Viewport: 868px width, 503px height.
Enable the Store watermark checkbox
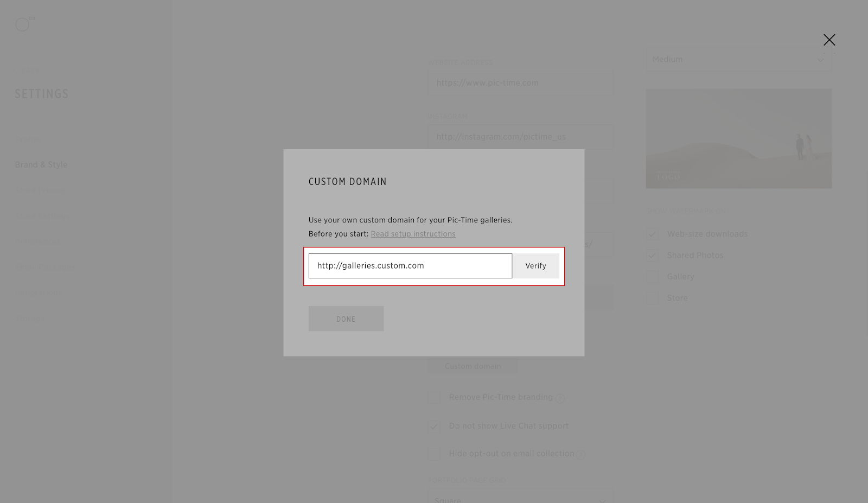[652, 297]
